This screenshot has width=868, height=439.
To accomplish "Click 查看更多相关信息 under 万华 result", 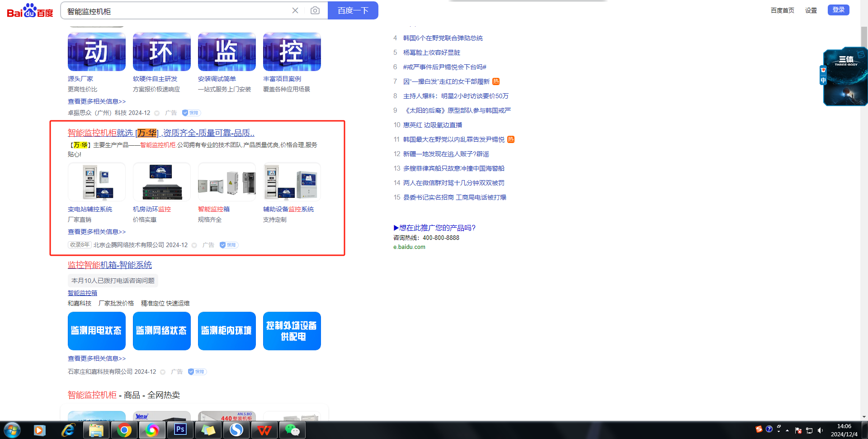I will (x=97, y=232).
